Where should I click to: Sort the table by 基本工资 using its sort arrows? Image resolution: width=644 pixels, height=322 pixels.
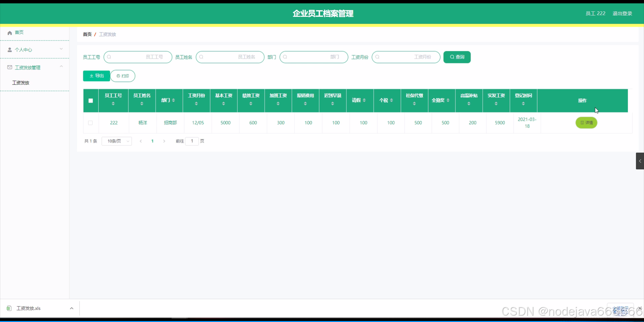pos(223,104)
